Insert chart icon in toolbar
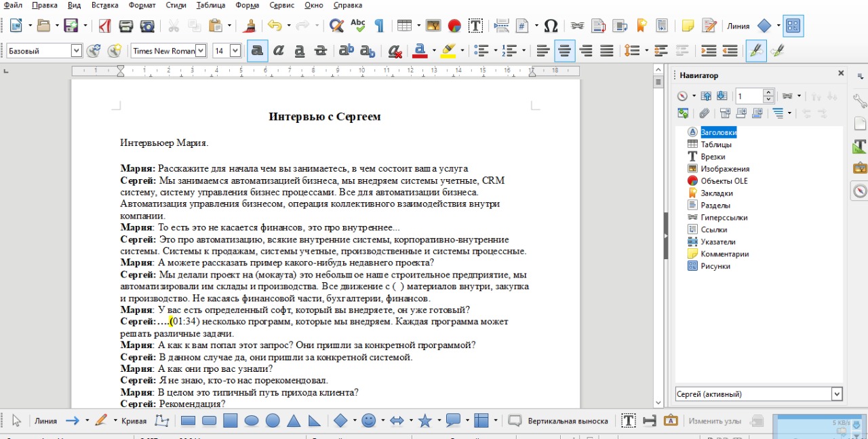Image resolution: width=868 pixels, height=439 pixels. [x=454, y=26]
